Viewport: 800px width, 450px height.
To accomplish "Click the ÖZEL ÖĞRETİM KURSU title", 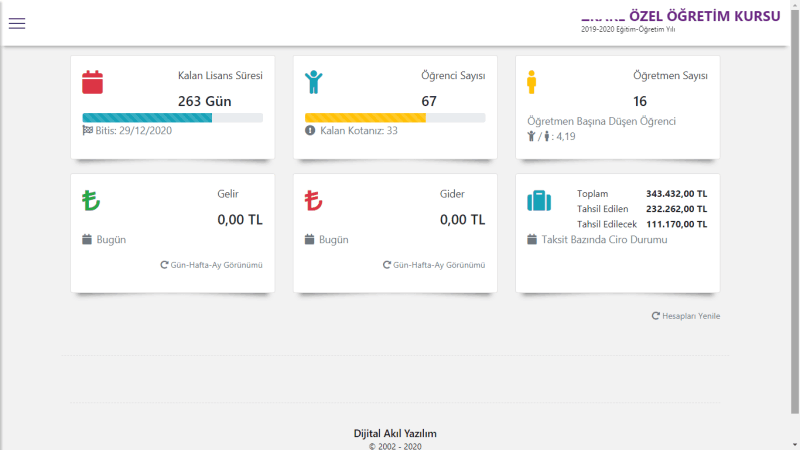I will pyautogui.click(x=704, y=16).
